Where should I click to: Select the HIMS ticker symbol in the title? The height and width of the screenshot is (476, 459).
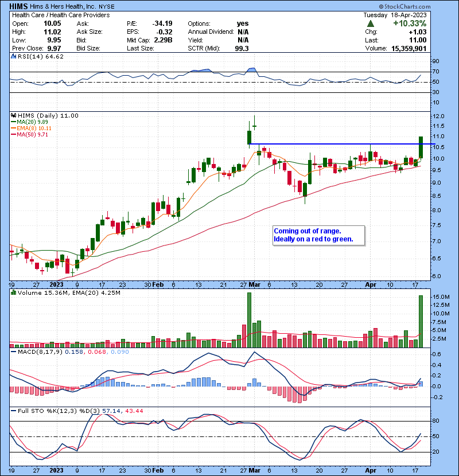[x=18, y=6]
